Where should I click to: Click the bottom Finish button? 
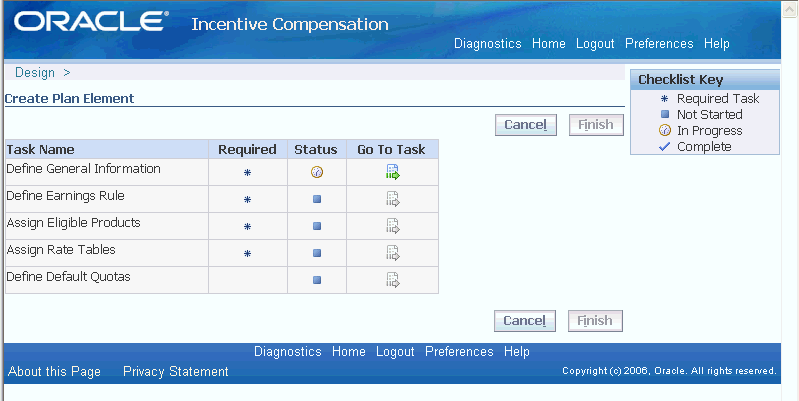pos(595,321)
